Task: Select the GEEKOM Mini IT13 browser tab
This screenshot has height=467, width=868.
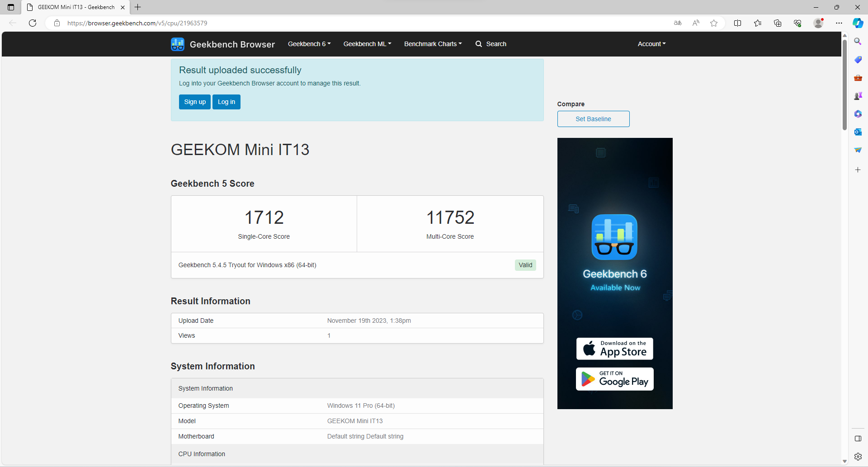Action: [75, 7]
